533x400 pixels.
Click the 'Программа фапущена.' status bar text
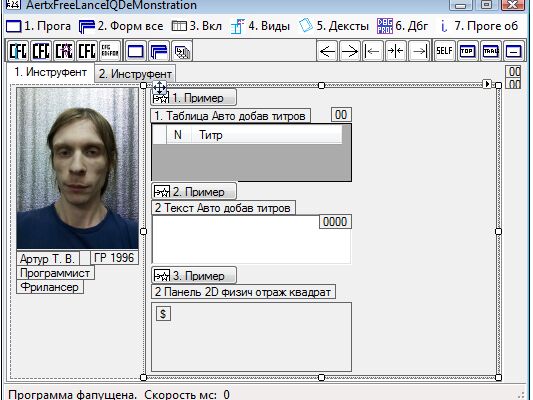click(x=72, y=395)
